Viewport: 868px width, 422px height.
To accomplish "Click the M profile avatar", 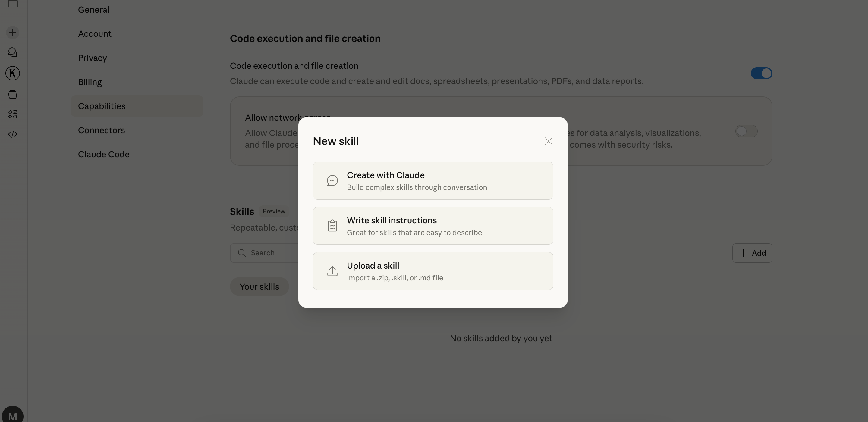I will [13, 416].
